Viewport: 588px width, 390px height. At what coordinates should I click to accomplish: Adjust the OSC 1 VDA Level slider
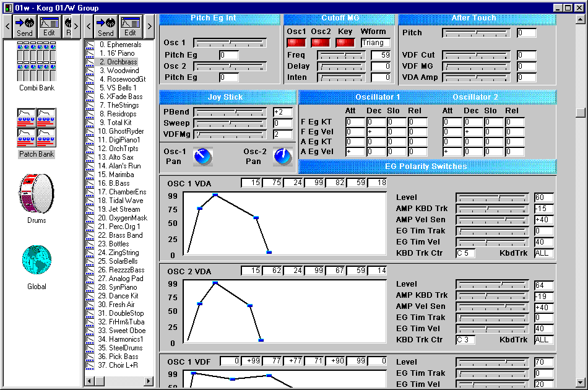(x=492, y=197)
